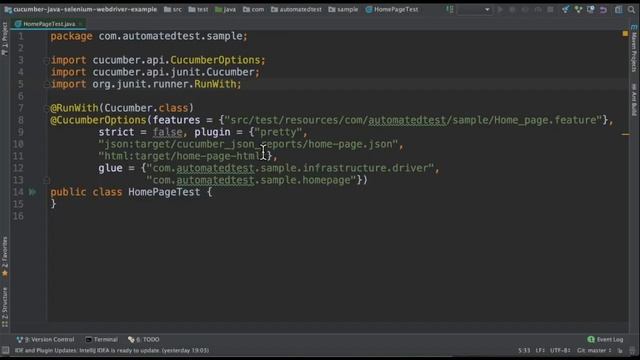Click line number 16 in the gutter
Image resolution: width=640 pixels, height=360 pixels.
pos(18,216)
